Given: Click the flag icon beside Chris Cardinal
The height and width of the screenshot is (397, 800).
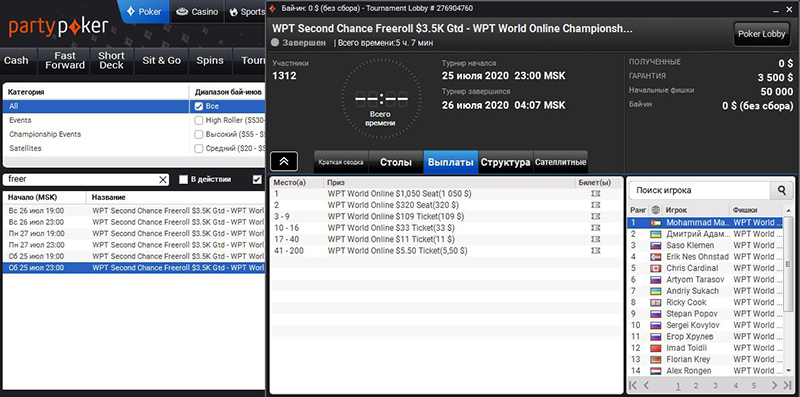Looking at the screenshot, I should pyautogui.click(x=656, y=268).
